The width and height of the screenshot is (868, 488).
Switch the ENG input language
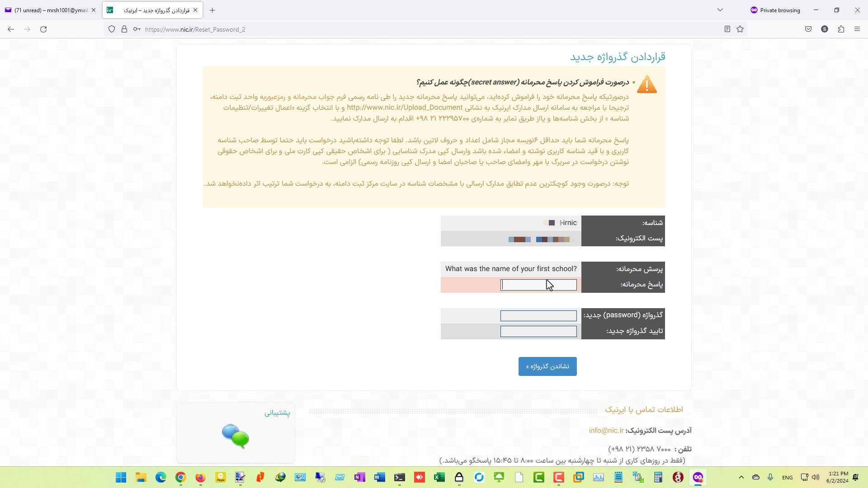click(787, 478)
